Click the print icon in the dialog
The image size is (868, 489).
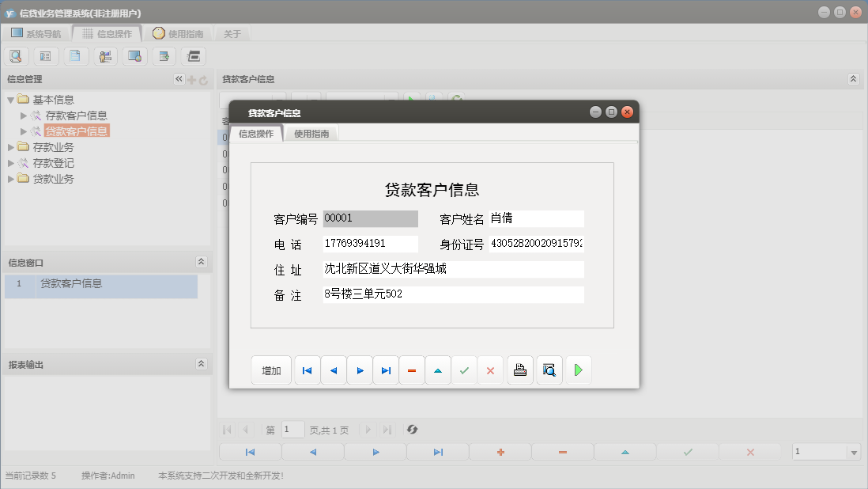pos(519,370)
